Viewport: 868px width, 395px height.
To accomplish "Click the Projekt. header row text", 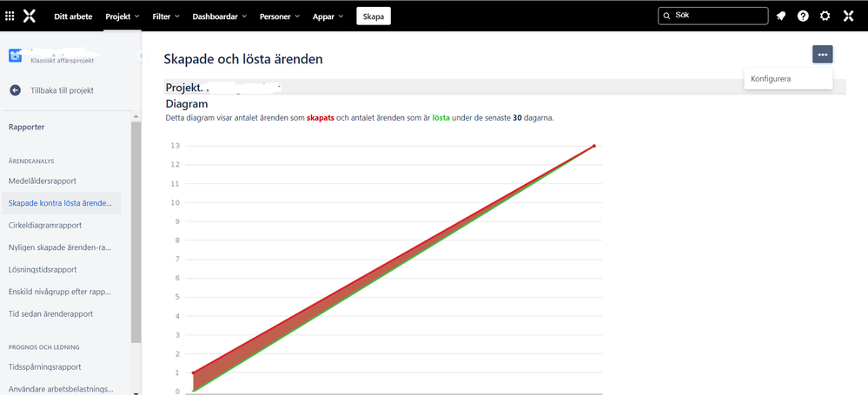I will [182, 88].
